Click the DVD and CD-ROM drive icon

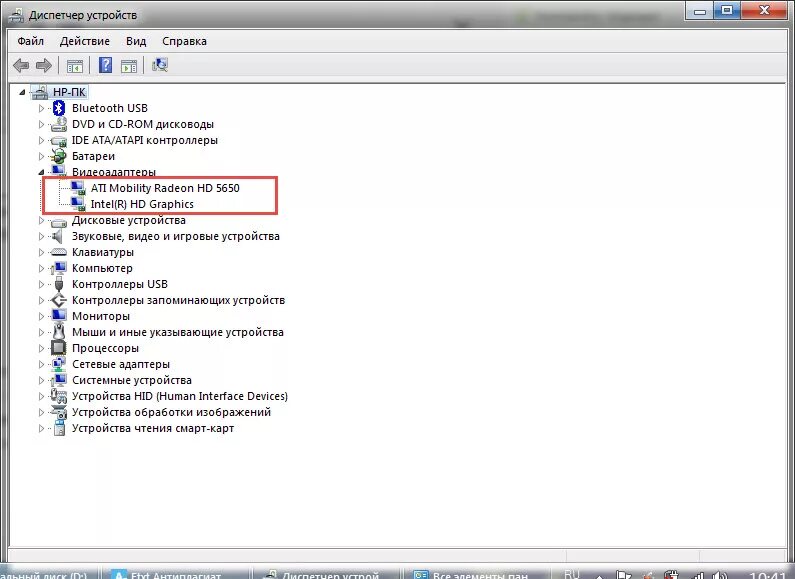point(59,124)
